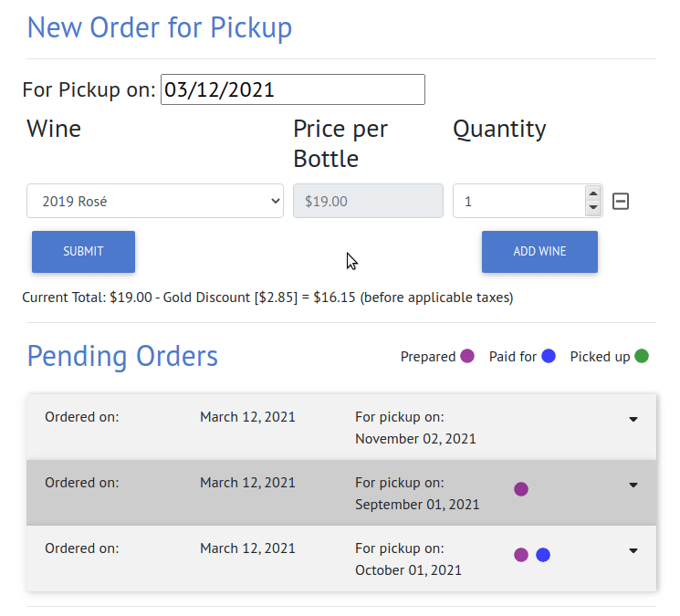The height and width of the screenshot is (616, 680).
Task: Click the purple Prepared legend dot
Action: pos(467,356)
